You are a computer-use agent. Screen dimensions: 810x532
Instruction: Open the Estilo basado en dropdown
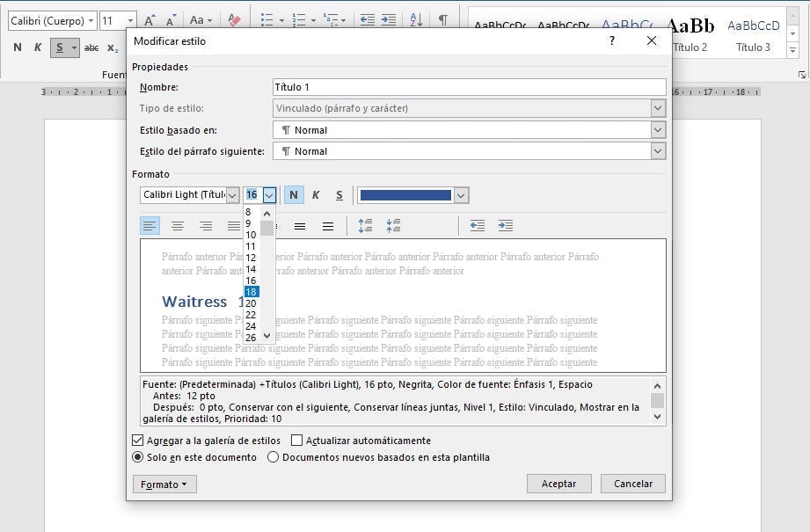point(658,130)
